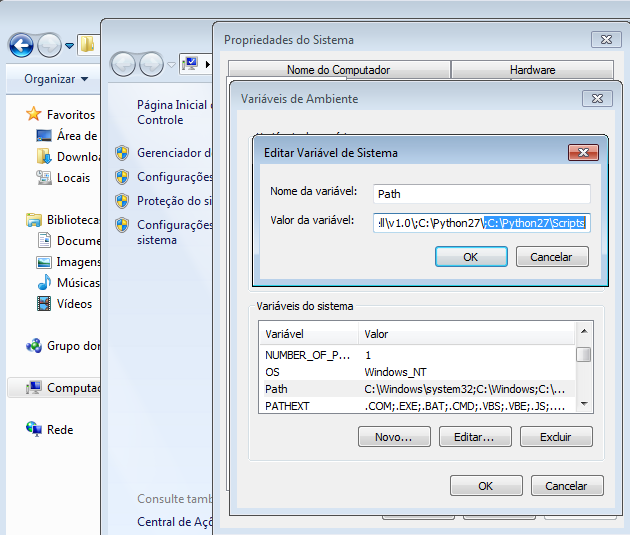
Task: Open Vídeos library
Action: [x=64, y=304]
